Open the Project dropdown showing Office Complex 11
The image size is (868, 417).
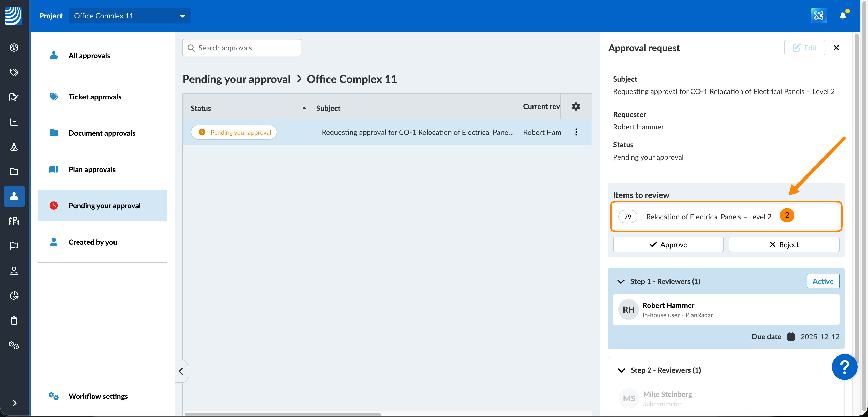click(x=130, y=16)
